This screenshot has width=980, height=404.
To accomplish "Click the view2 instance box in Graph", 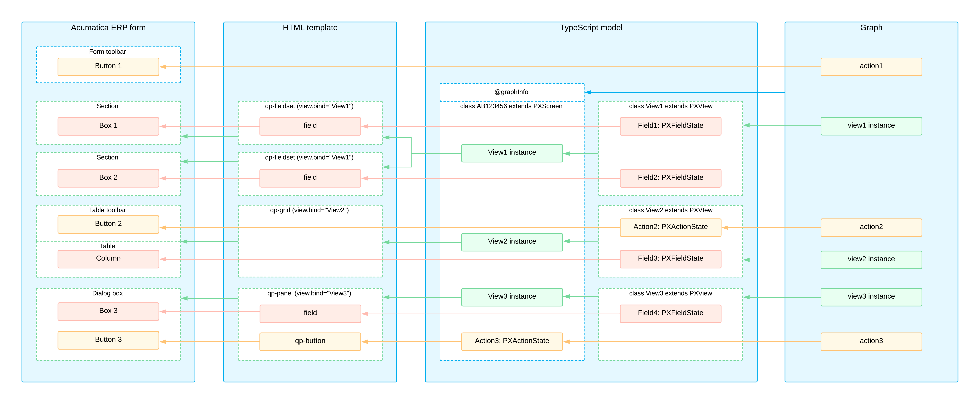I will pos(871,260).
